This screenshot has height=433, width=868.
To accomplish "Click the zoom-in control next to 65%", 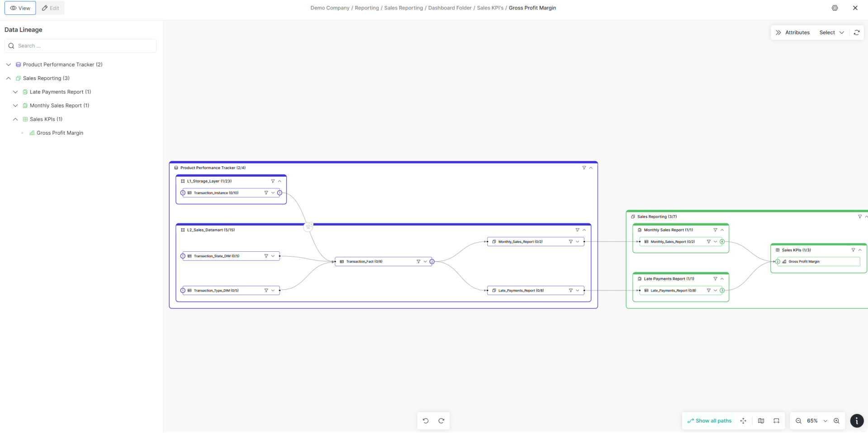I will [837, 421].
